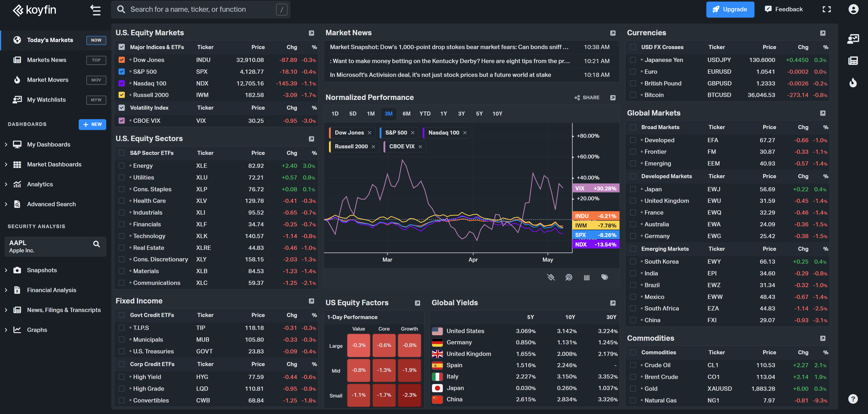Expand Advanced Search arrow

pos(6,204)
